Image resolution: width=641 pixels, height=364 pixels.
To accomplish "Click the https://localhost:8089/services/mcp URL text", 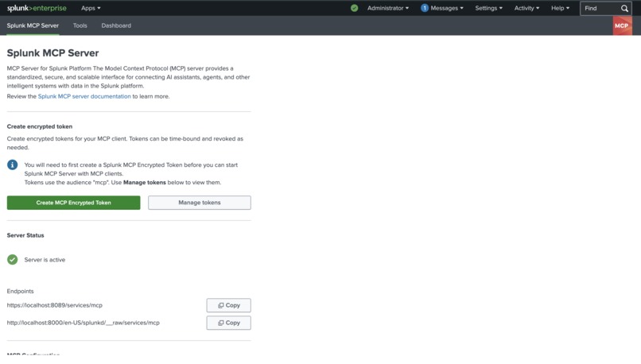I will 54,305.
